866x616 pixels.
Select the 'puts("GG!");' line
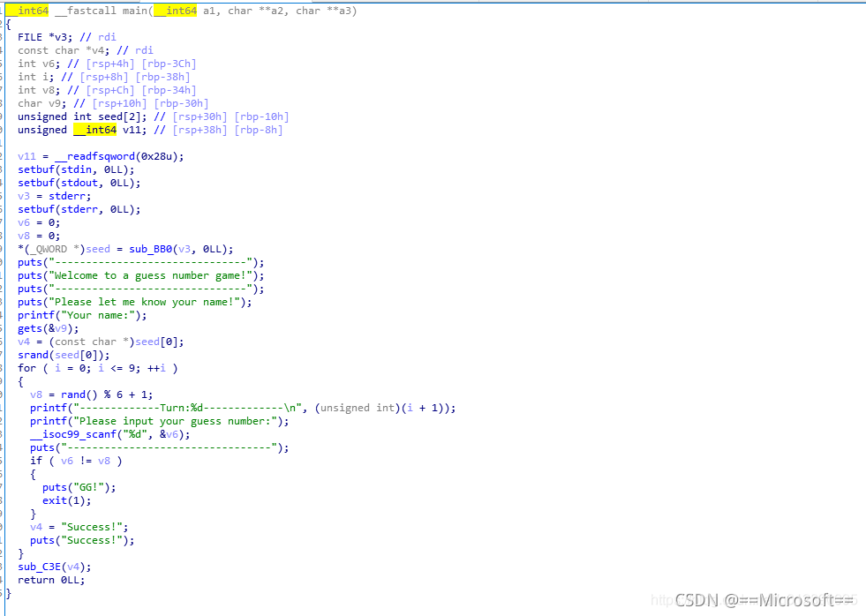tap(79, 487)
